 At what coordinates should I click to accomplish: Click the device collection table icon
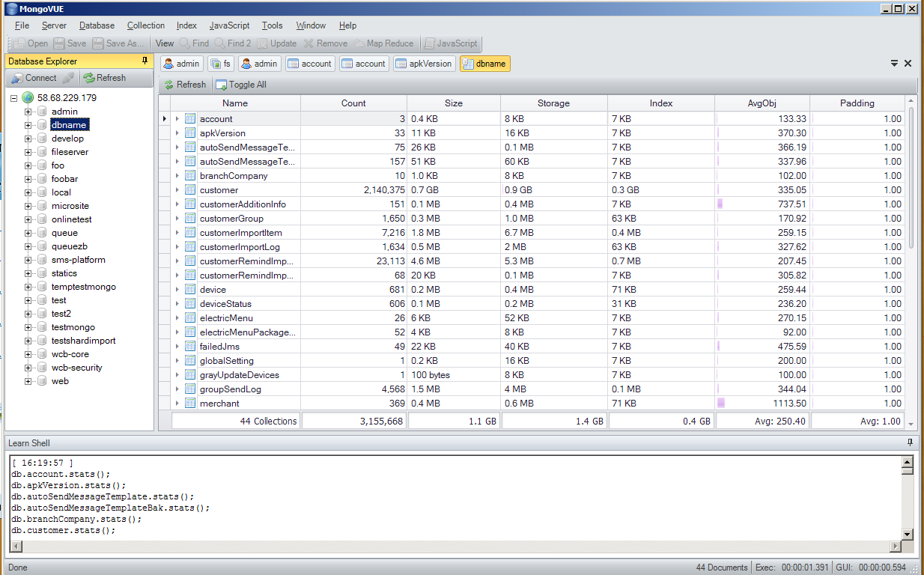(190, 290)
